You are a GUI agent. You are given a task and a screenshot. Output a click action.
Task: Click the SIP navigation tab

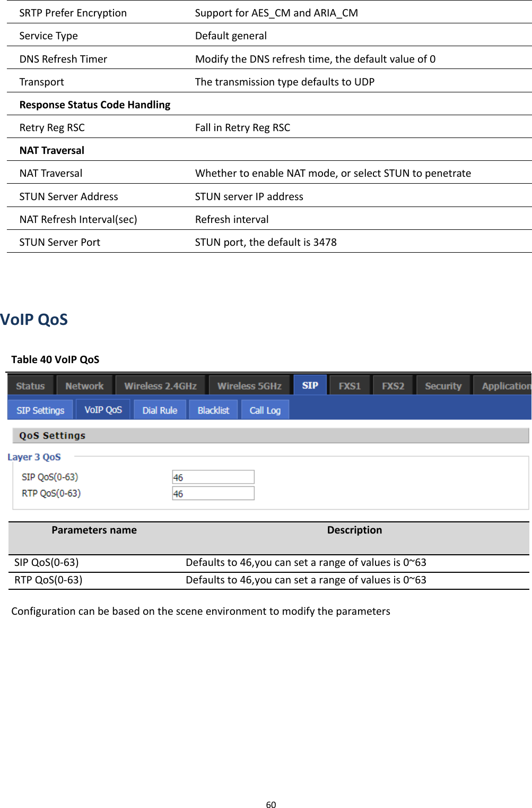(x=310, y=385)
